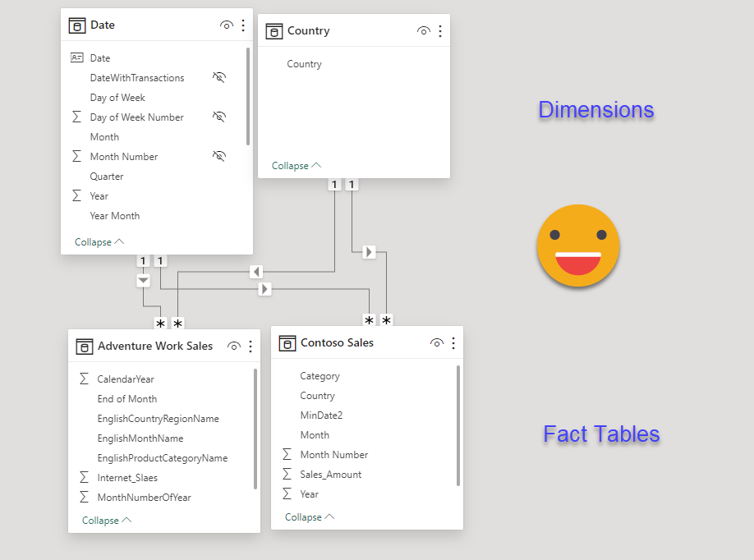Screen dimensions: 754x560
Task: Collapse the Date table
Action: pyautogui.click(x=99, y=242)
